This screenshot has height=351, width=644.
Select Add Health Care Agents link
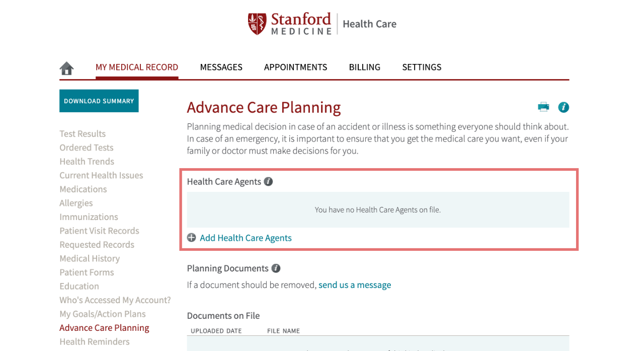pos(246,238)
